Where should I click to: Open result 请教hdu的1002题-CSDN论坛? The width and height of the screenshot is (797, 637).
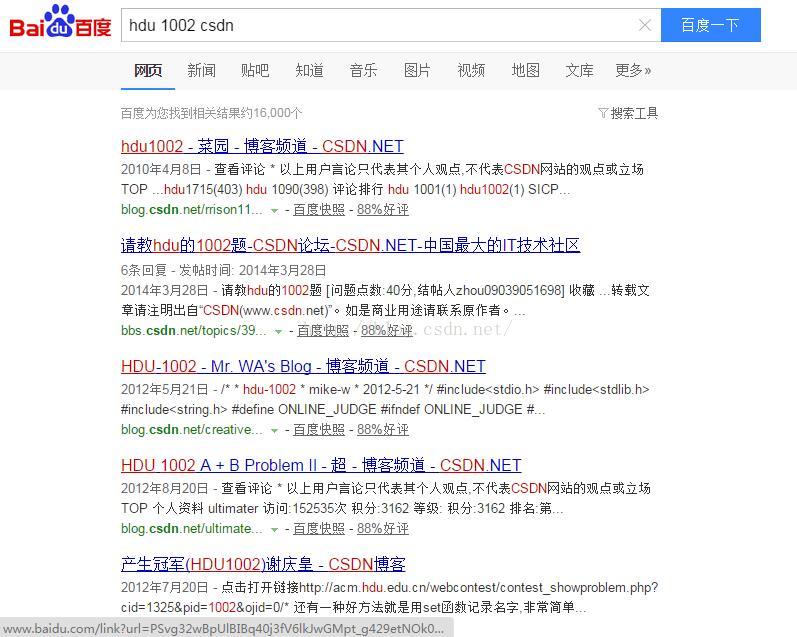[x=350, y=245]
